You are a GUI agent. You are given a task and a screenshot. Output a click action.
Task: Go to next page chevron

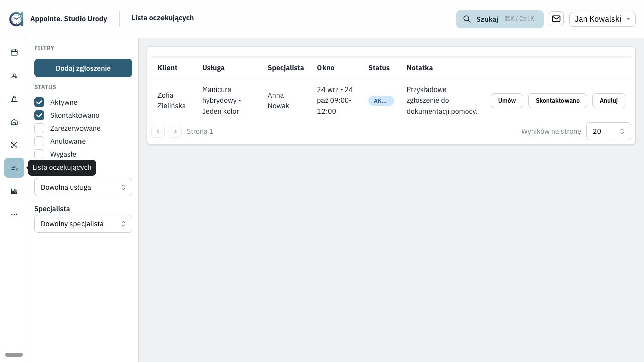point(175,131)
